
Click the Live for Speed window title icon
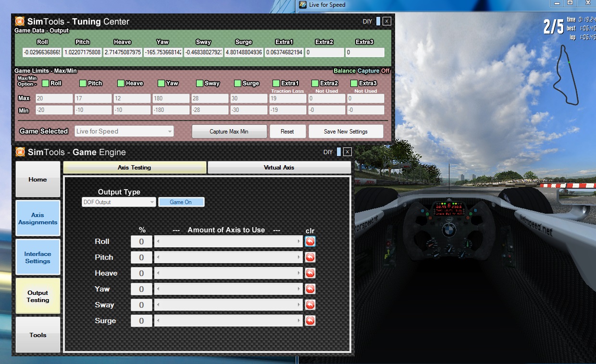pos(303,5)
